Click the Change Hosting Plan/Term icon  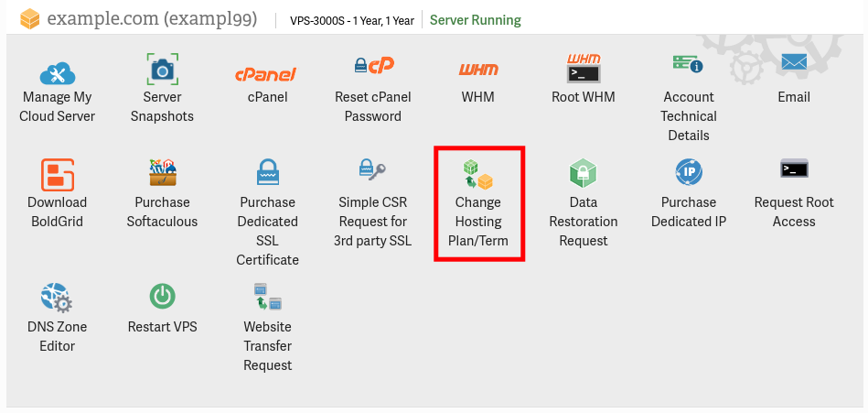point(478,174)
